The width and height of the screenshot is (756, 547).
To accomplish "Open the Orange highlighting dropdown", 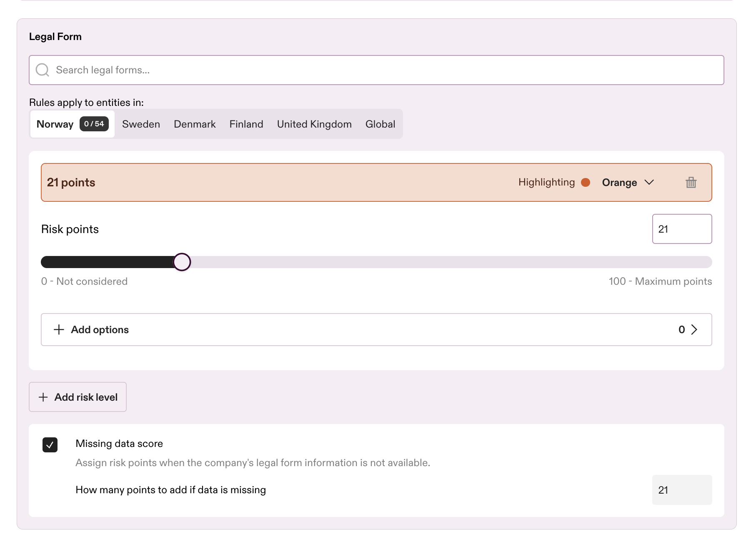I will pyautogui.click(x=628, y=183).
